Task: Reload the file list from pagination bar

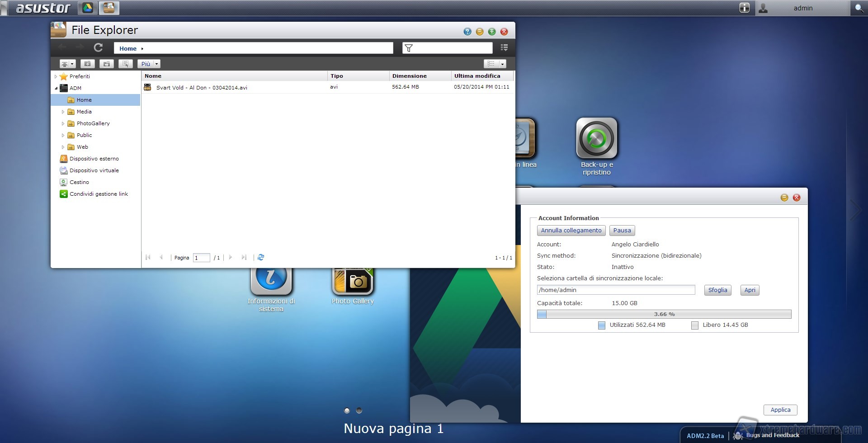Action: point(261,257)
